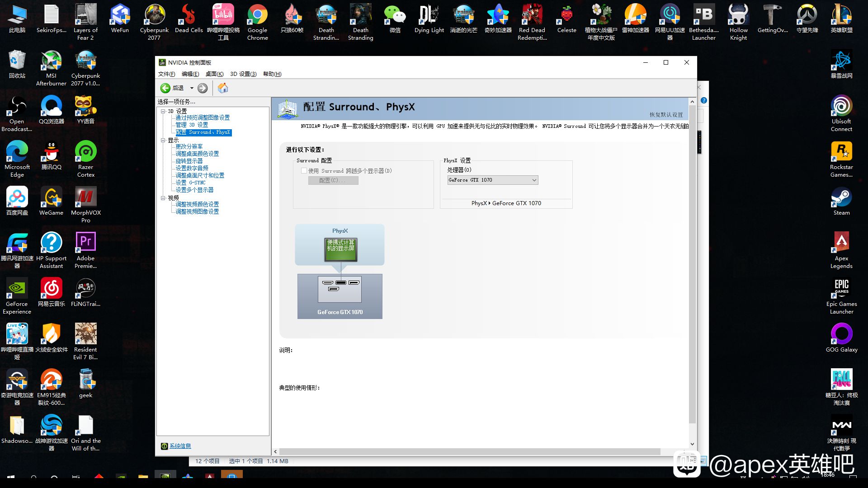The width and height of the screenshot is (868, 488).
Task: Select 旋转显示器 task
Action: pyautogui.click(x=189, y=161)
